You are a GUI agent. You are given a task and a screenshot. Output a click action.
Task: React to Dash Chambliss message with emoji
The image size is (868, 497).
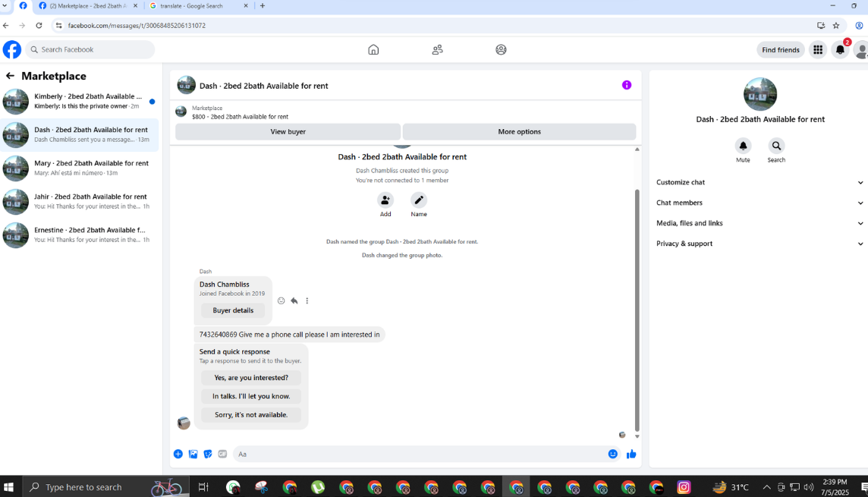click(281, 300)
